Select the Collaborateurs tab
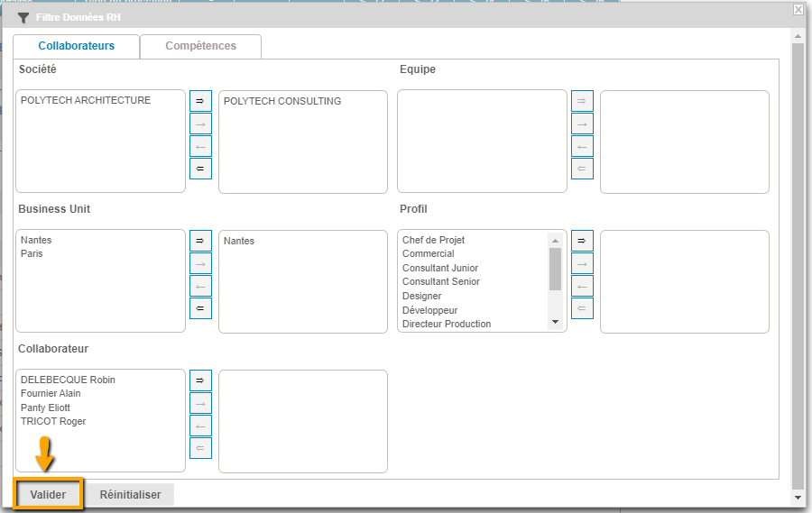Screen dimensions: 812x513 tap(77, 46)
